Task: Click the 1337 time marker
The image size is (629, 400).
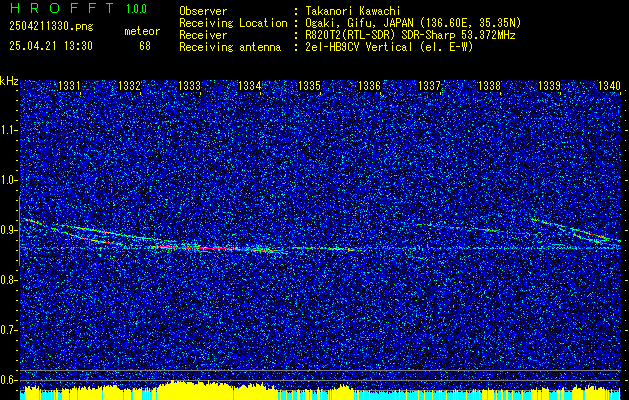Action: 429,85
